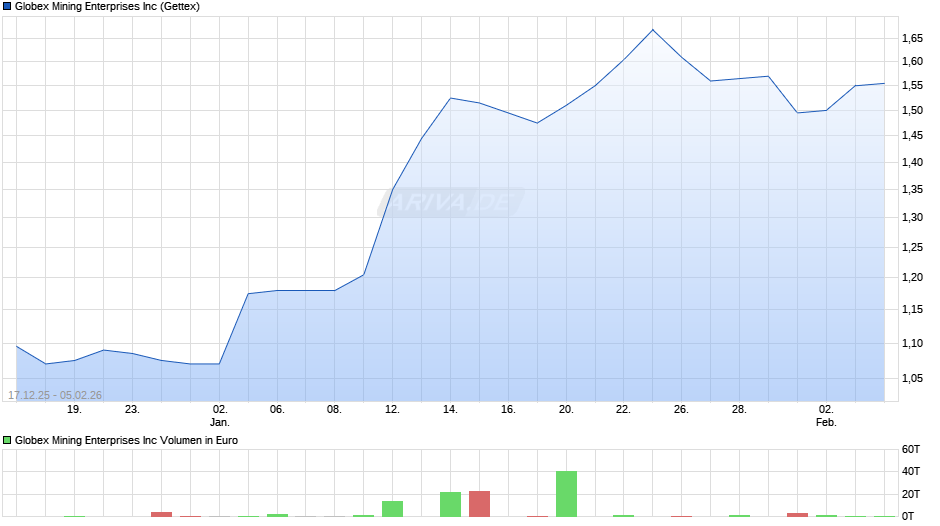The image size is (940, 526).
Task: Click the price axis label 1,65
Action: 912,38
